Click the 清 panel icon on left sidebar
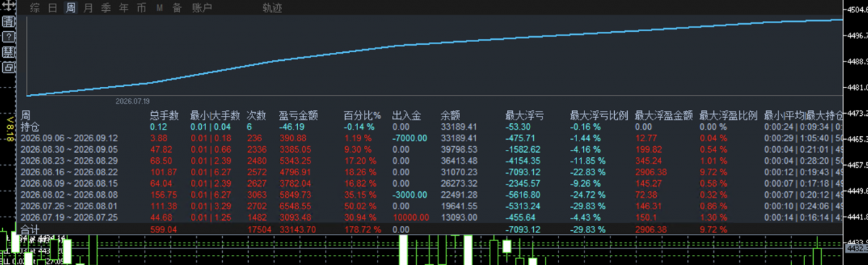The height and width of the screenshot is (265, 868). tap(9, 22)
